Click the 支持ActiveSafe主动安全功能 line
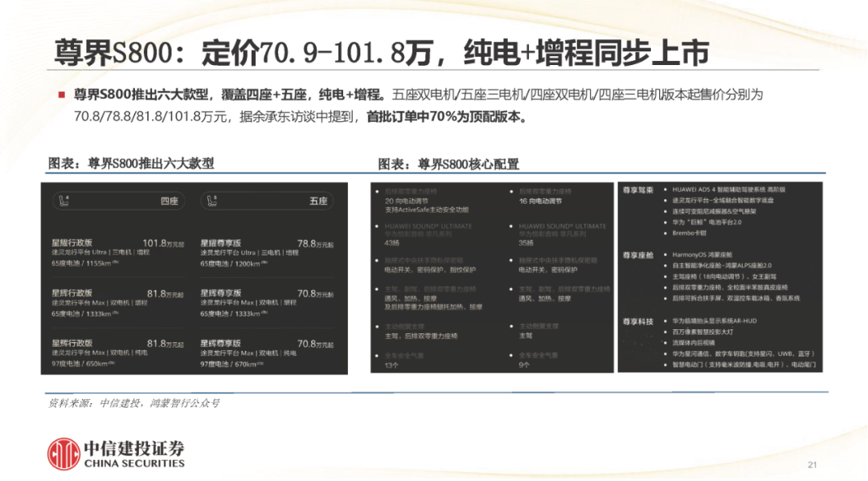The image size is (868, 481). [427, 210]
